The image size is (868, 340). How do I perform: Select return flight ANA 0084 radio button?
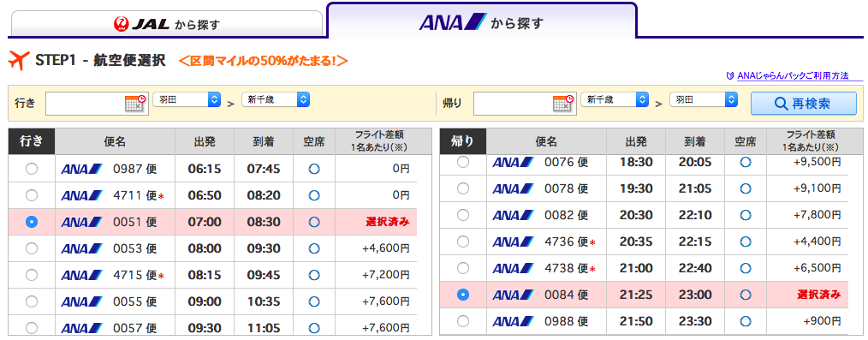[463, 295]
